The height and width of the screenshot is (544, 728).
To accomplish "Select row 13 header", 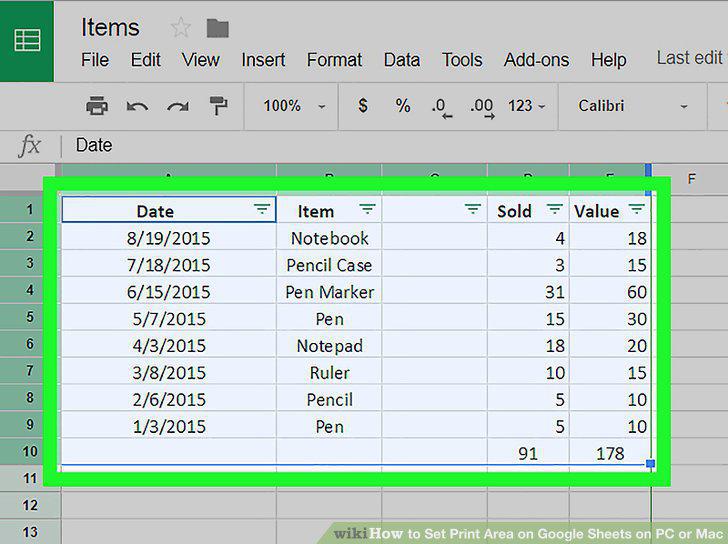I will click(30, 531).
